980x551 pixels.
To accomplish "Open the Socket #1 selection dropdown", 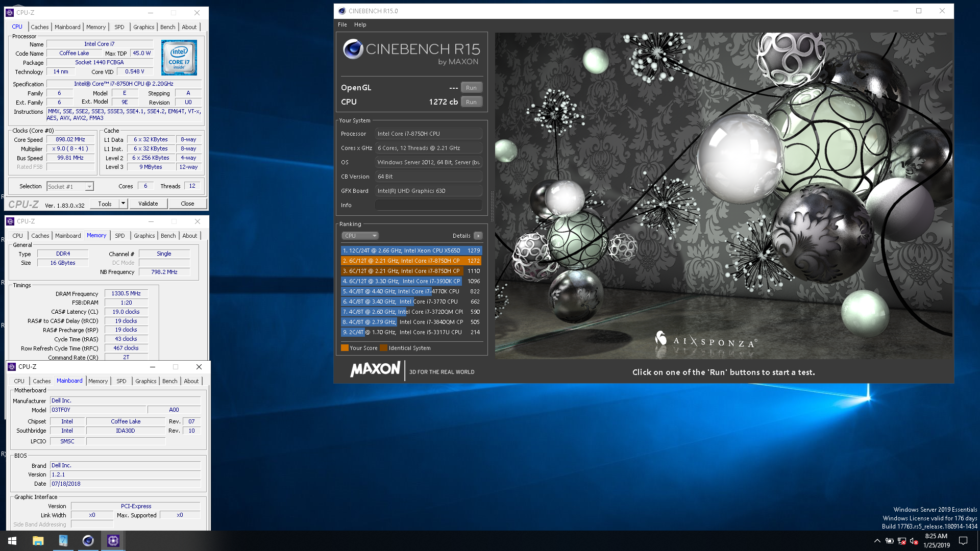I will coord(70,187).
